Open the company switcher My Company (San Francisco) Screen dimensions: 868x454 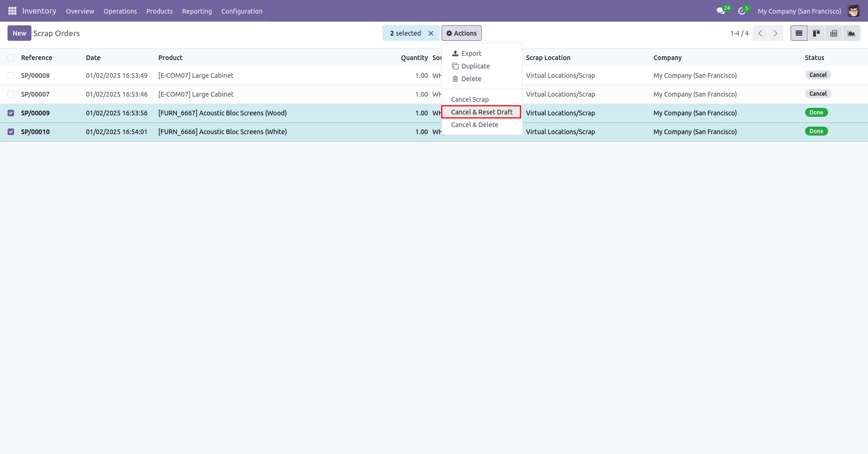coord(799,11)
